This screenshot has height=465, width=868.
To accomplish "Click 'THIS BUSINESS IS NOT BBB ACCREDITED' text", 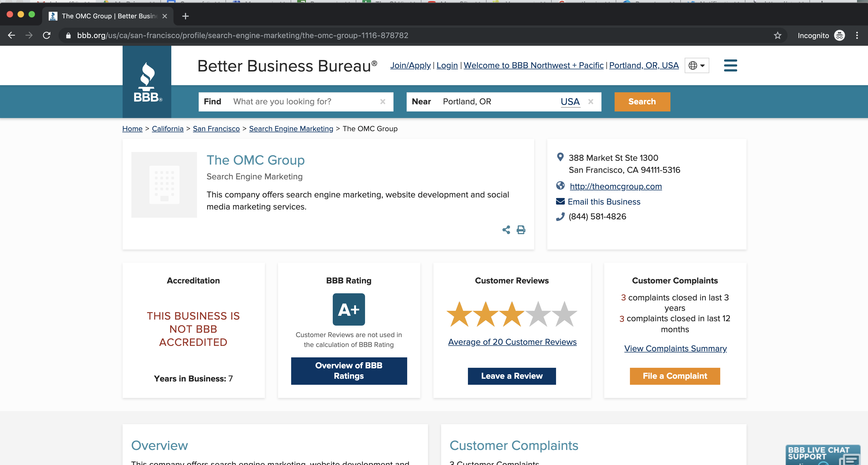I will click(193, 329).
